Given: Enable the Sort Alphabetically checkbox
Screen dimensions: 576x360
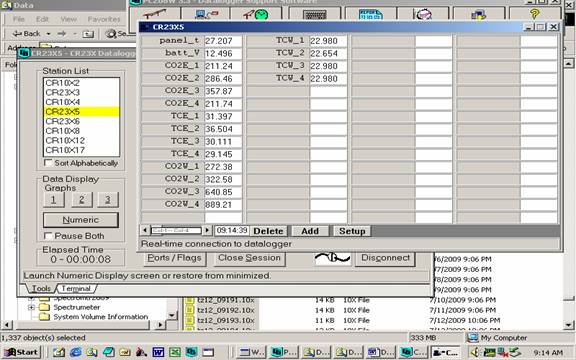Looking at the screenshot, I should click(x=48, y=163).
